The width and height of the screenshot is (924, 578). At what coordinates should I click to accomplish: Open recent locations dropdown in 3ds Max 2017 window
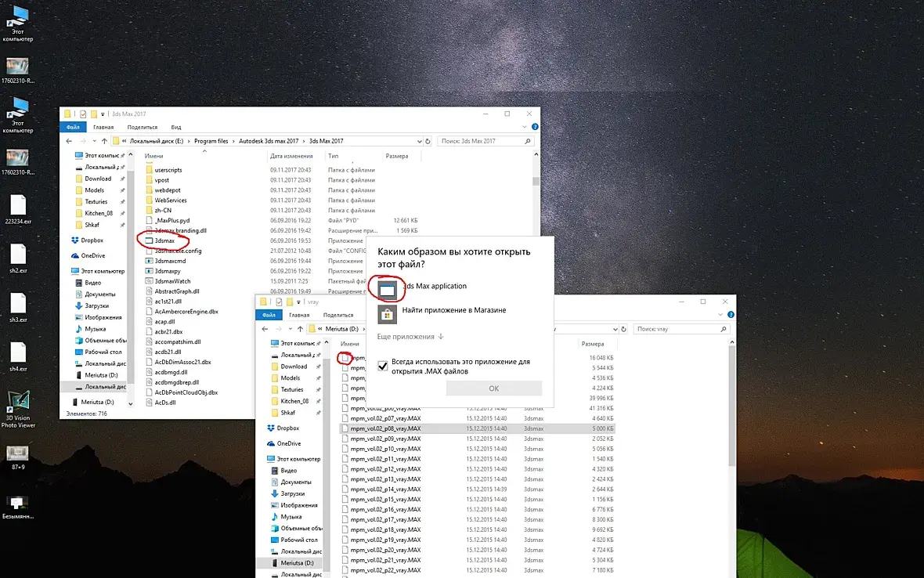tap(94, 142)
